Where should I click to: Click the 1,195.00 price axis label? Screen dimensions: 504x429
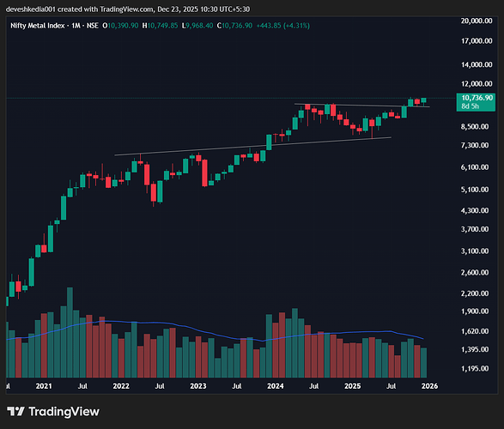coord(475,369)
